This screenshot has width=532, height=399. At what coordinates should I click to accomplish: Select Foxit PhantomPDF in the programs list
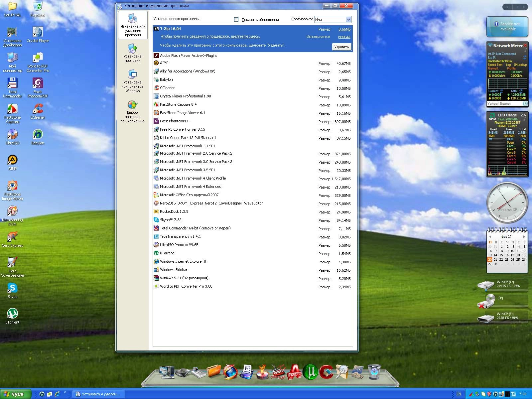point(253,121)
